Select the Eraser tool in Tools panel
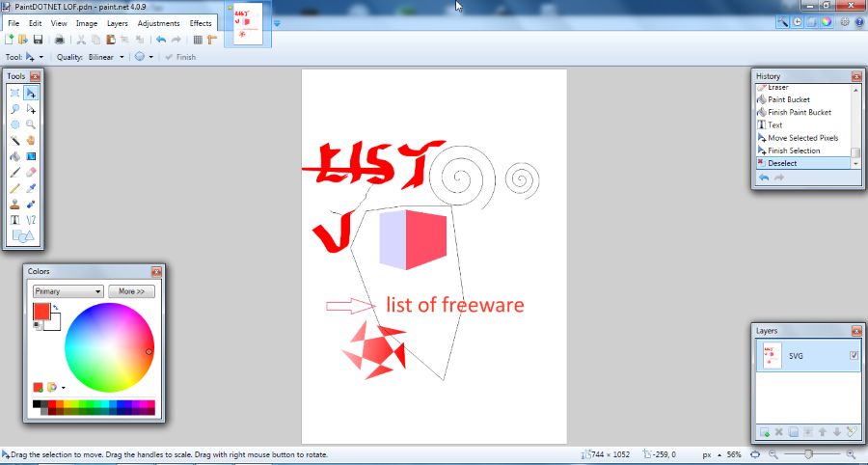The height and width of the screenshot is (465, 868). (31, 173)
